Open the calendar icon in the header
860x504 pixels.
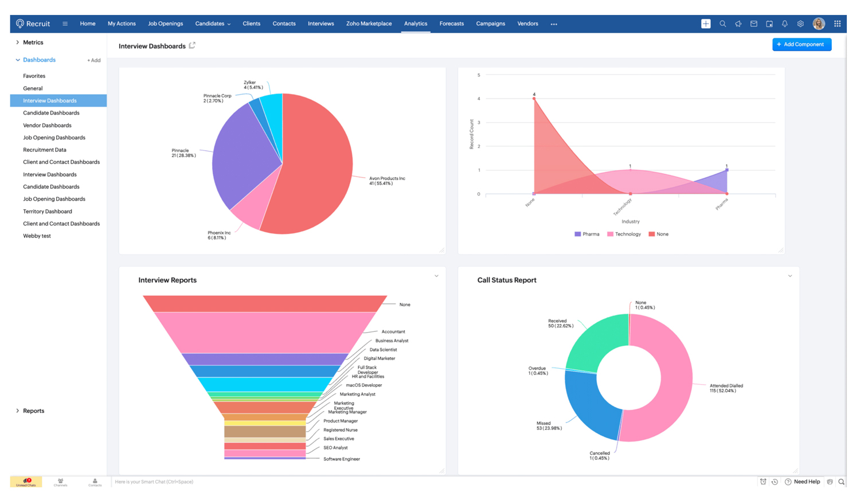pyautogui.click(x=769, y=24)
